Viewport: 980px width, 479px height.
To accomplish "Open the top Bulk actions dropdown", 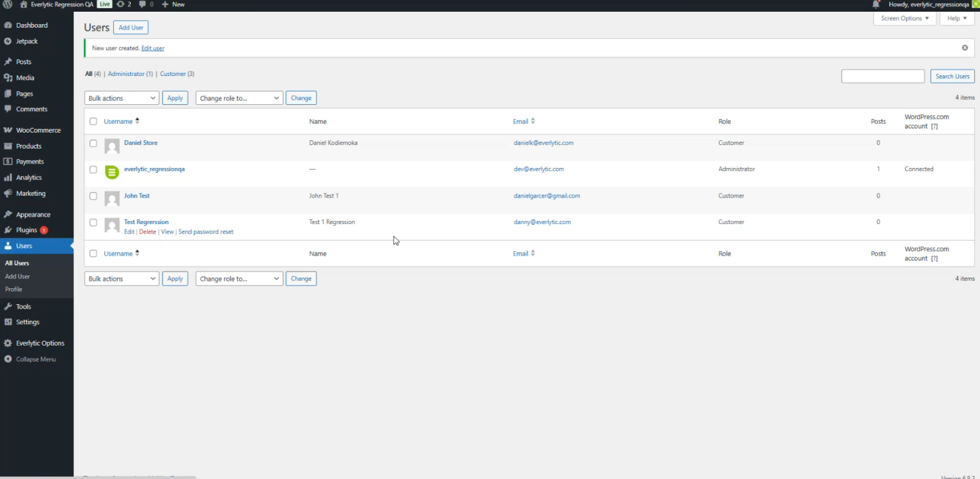I will [x=122, y=98].
